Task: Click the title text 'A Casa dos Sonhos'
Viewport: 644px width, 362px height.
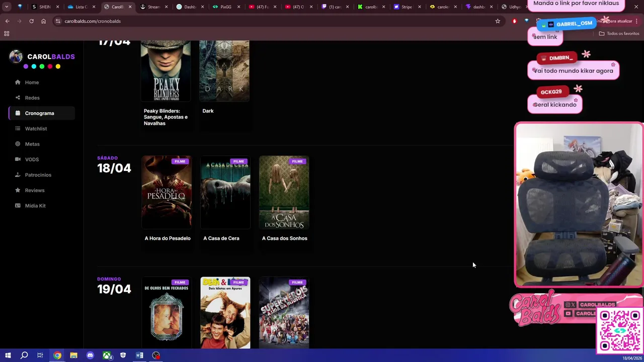Action: [x=284, y=238]
